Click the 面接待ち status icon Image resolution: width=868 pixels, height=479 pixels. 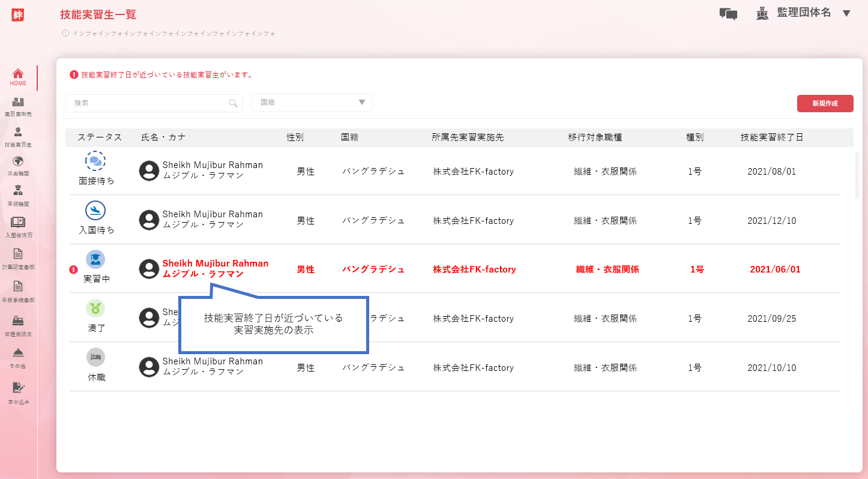(x=95, y=161)
